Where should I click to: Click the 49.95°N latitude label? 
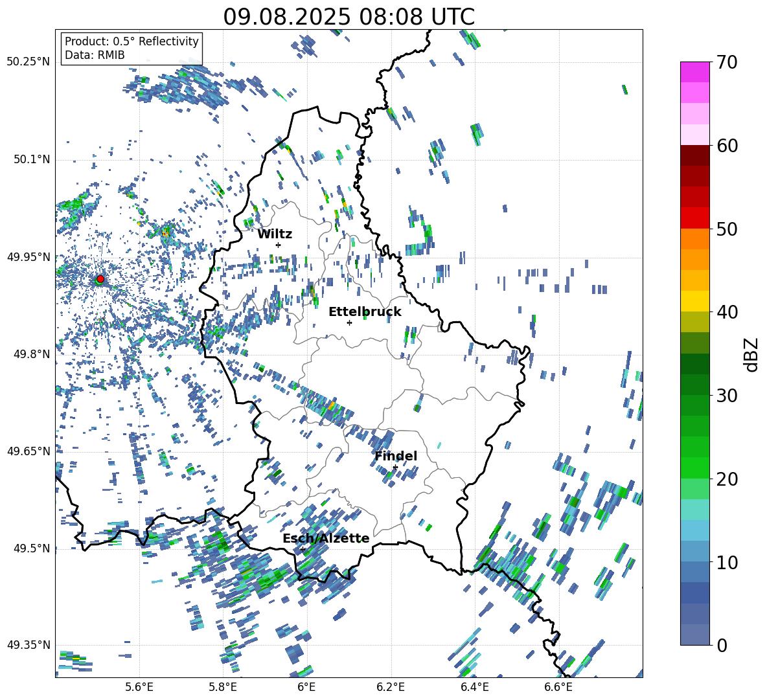[x=29, y=256]
